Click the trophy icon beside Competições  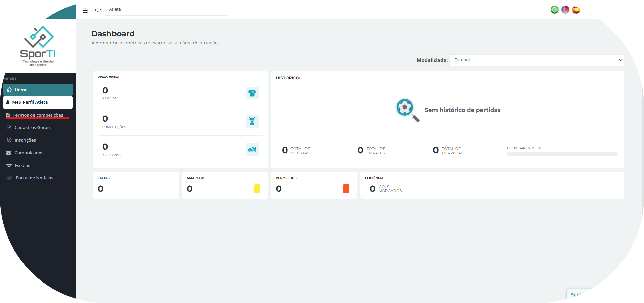pos(252,121)
